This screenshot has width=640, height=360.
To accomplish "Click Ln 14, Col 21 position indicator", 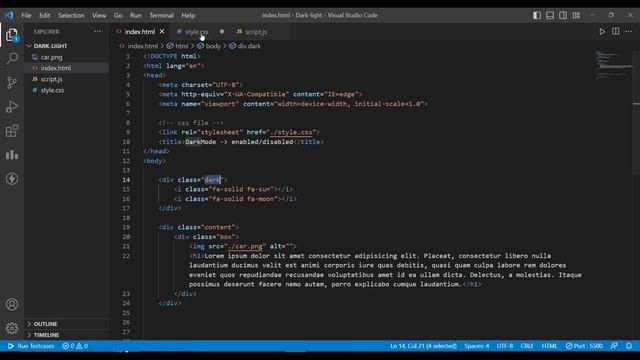I will pos(423,346).
